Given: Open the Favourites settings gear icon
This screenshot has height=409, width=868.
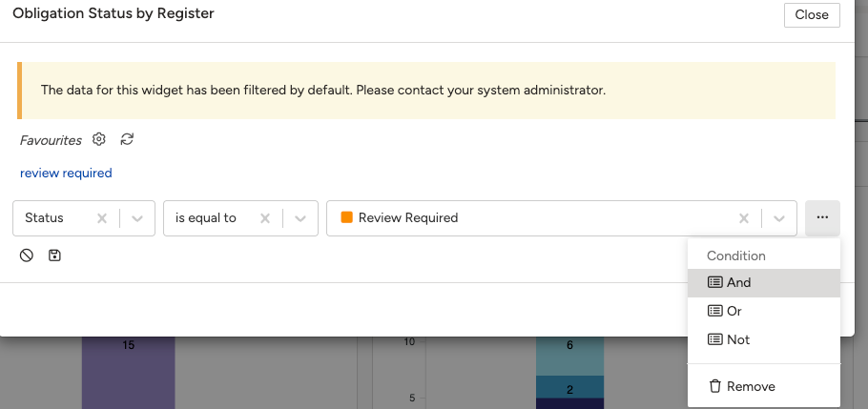Looking at the screenshot, I should pyautogui.click(x=98, y=139).
